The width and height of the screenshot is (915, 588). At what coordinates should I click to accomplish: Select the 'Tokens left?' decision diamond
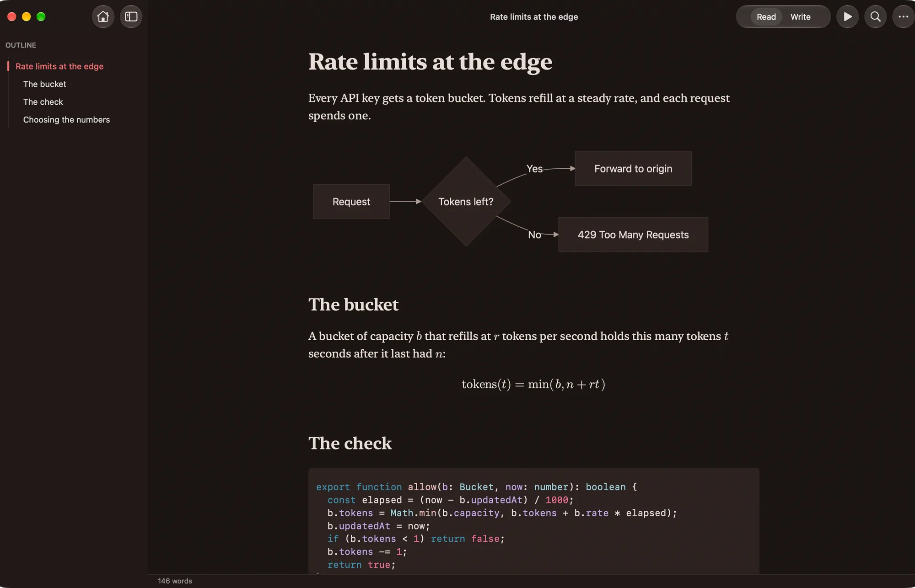466,202
